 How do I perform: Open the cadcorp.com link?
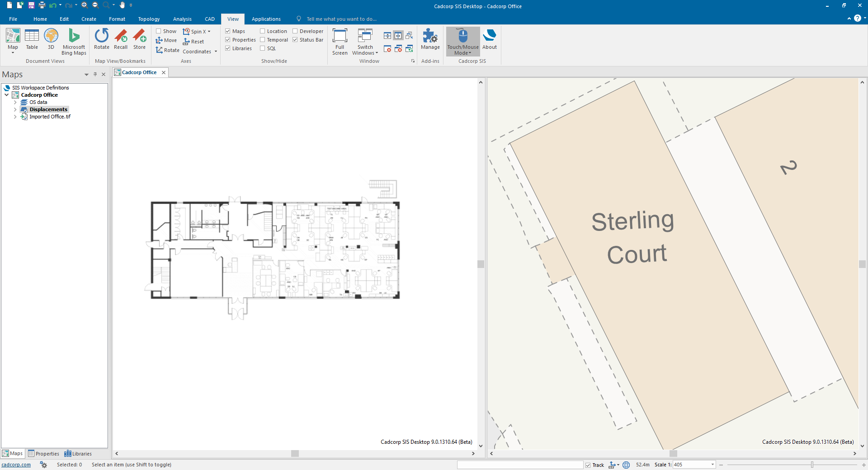[x=16, y=465]
